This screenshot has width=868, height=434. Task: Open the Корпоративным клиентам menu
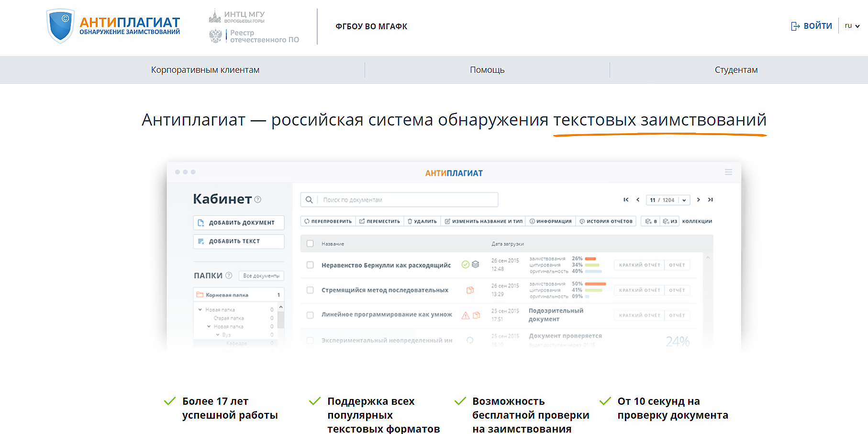click(205, 70)
